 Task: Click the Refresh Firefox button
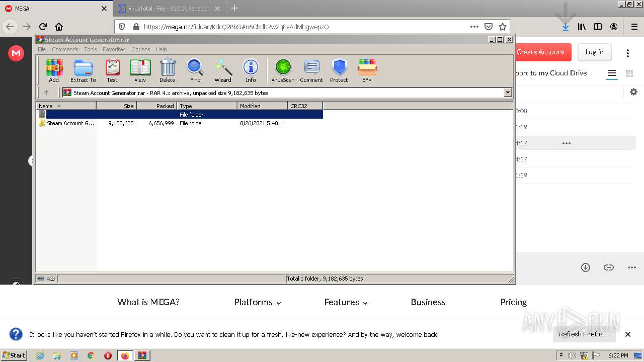pos(584,334)
